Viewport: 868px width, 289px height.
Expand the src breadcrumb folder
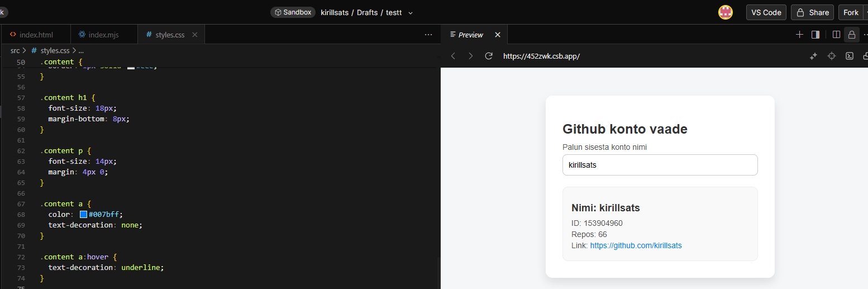click(15, 51)
